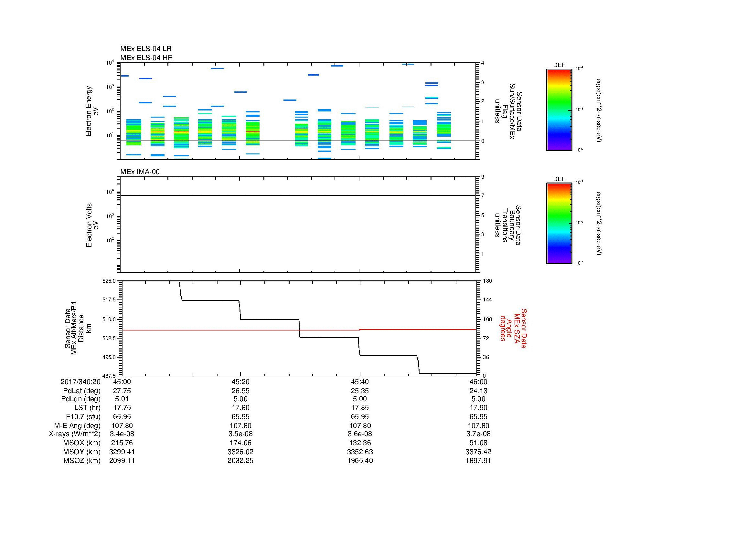
Task: Click the red SZA line in bottom plot
Action: click(x=230, y=330)
